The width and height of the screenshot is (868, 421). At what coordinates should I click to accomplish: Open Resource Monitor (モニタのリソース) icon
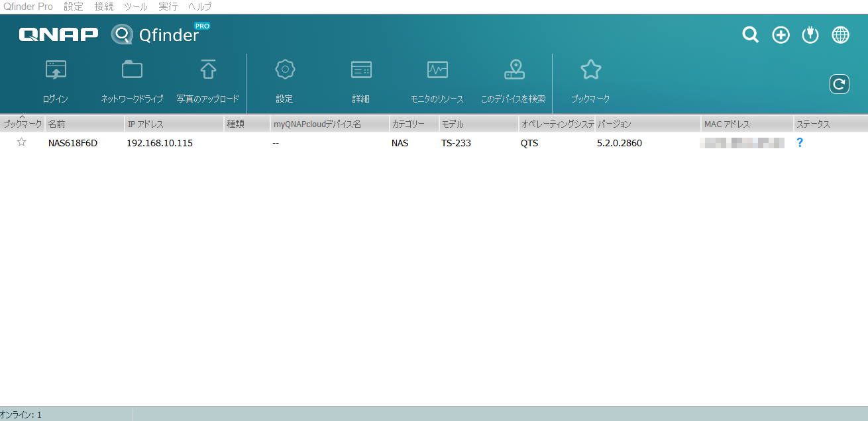(437, 70)
